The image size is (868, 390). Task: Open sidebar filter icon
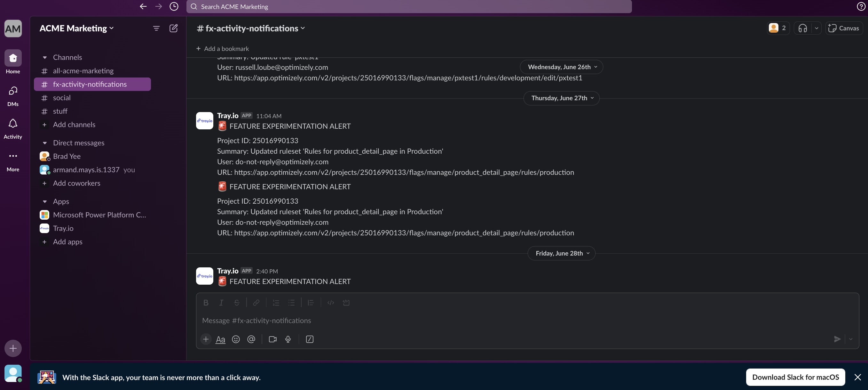pos(156,28)
